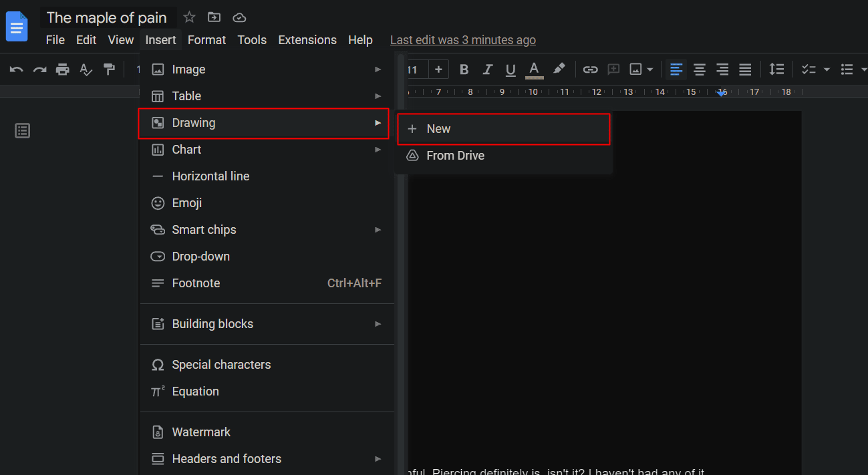The image size is (868, 475).
Task: Toggle underline formatting
Action: (511, 69)
